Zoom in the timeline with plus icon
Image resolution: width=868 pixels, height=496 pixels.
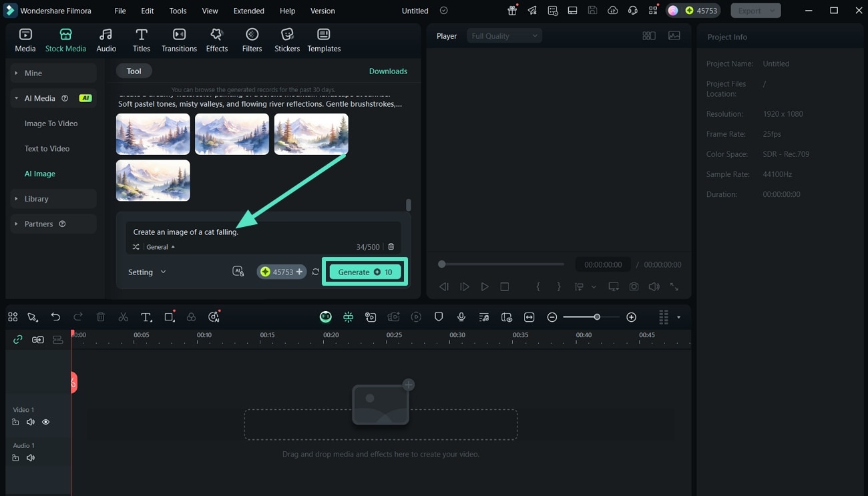(632, 317)
